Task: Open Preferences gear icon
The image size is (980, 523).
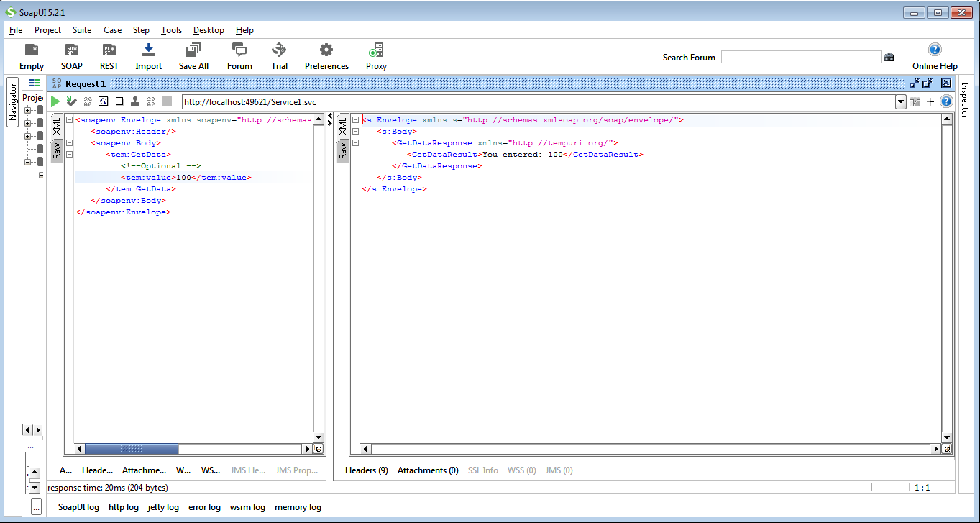Action: pyautogui.click(x=326, y=56)
